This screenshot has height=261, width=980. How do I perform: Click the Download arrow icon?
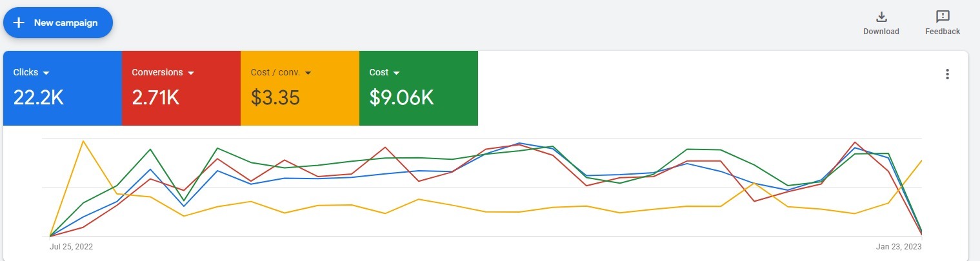[x=881, y=17]
